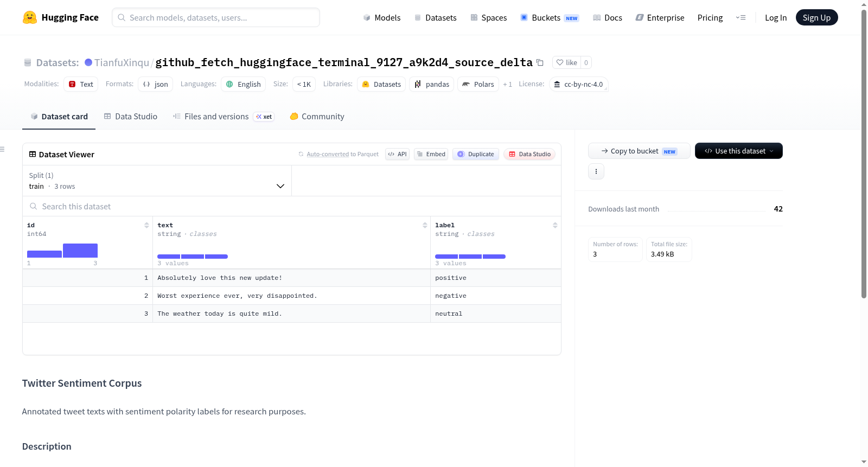
Task: Click the first text column distribution bar
Action: point(169,256)
